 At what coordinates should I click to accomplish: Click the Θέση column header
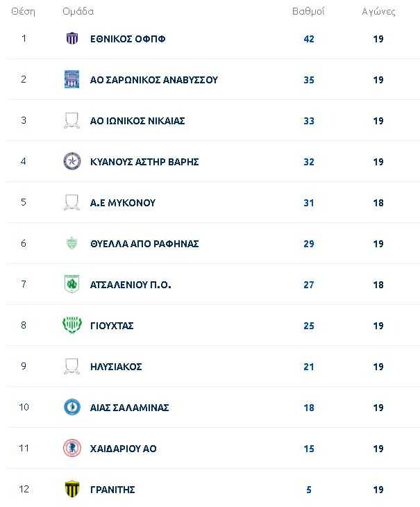(23, 12)
